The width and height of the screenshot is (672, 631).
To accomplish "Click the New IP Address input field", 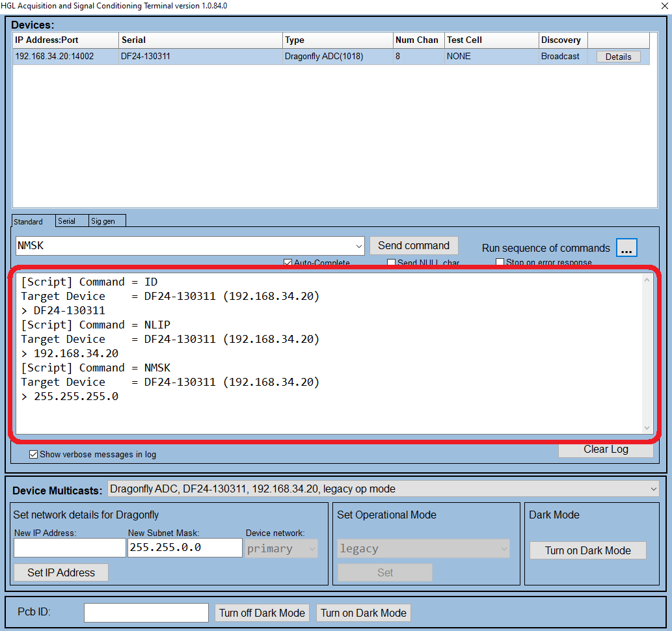I will pos(70,548).
